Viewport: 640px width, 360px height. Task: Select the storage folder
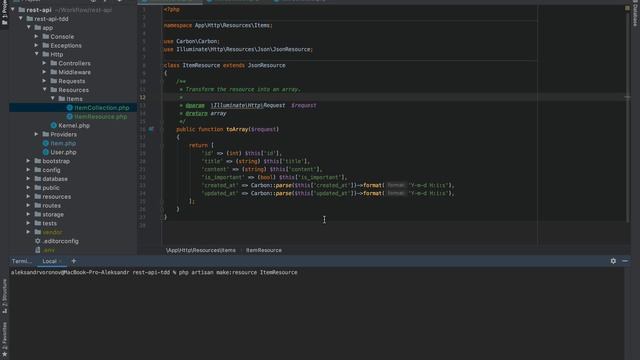pyautogui.click(x=53, y=215)
